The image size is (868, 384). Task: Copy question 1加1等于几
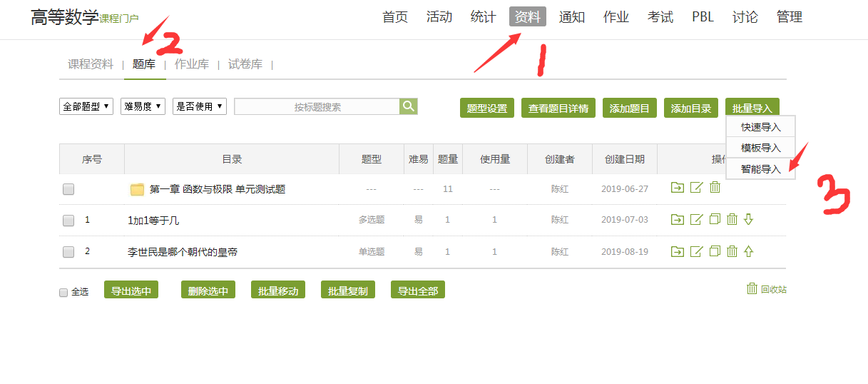(715, 219)
